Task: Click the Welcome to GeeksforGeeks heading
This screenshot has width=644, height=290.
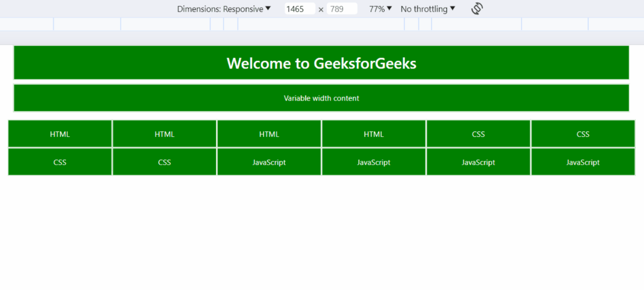Action: click(x=321, y=63)
